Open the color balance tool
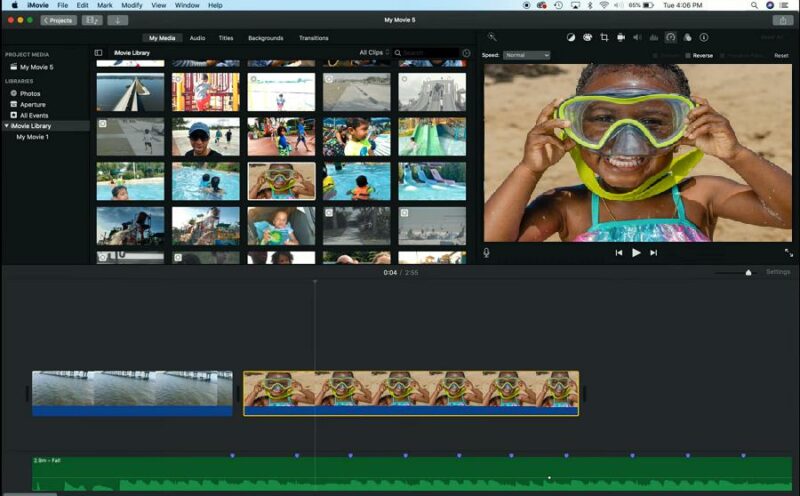The height and width of the screenshot is (496, 800). [x=570, y=37]
